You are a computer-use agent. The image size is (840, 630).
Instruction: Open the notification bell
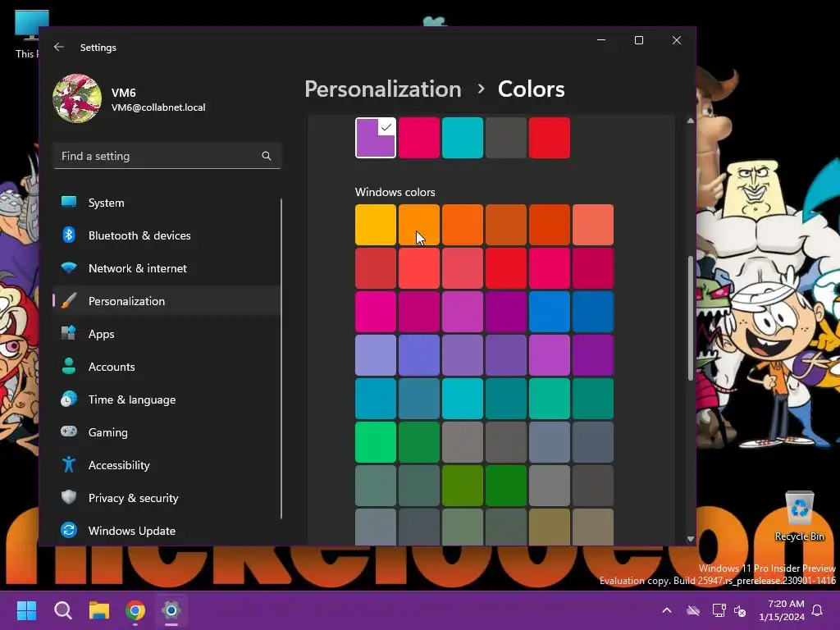pos(818,610)
